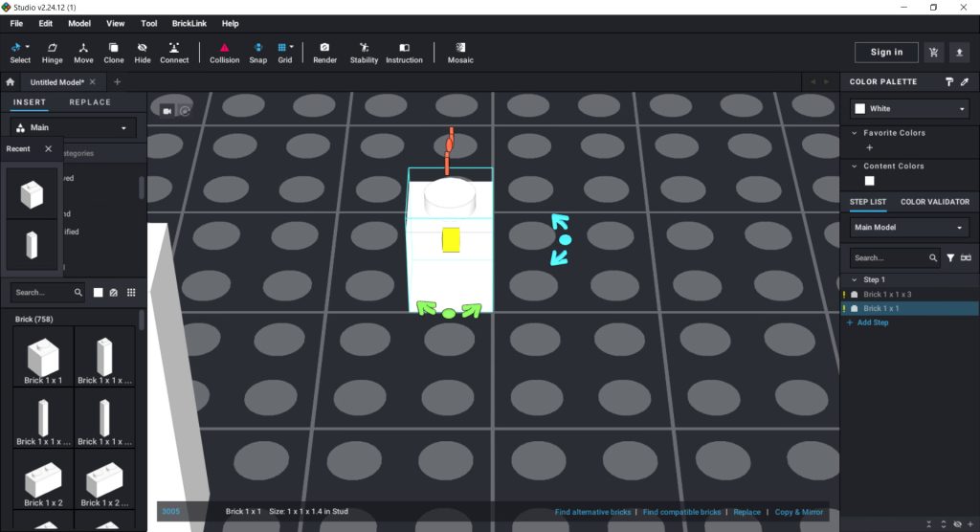Select the white swatch under Content Colors
The width and height of the screenshot is (980, 532).
pos(869,181)
